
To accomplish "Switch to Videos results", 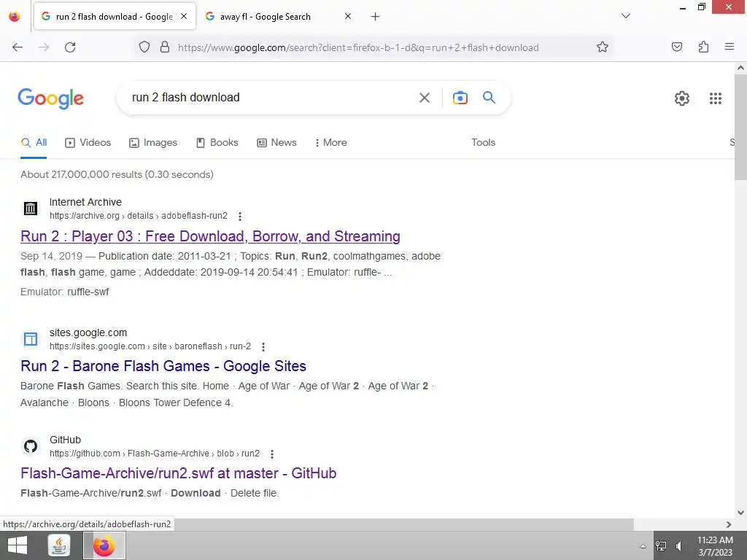I will pos(88,142).
